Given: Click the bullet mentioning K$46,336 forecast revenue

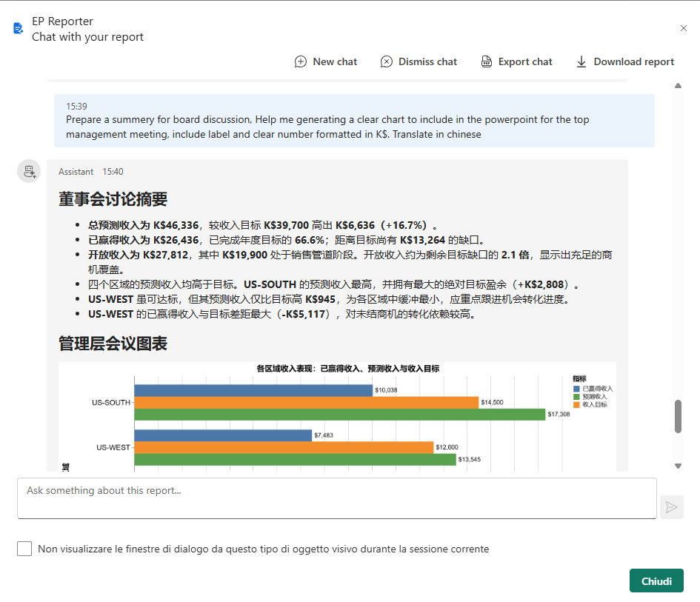Looking at the screenshot, I should coord(262,225).
